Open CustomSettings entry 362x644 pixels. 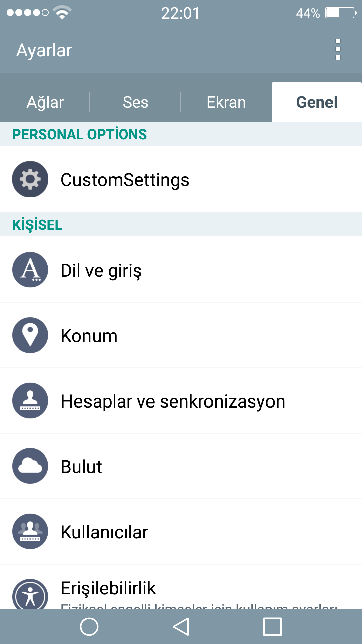click(181, 179)
